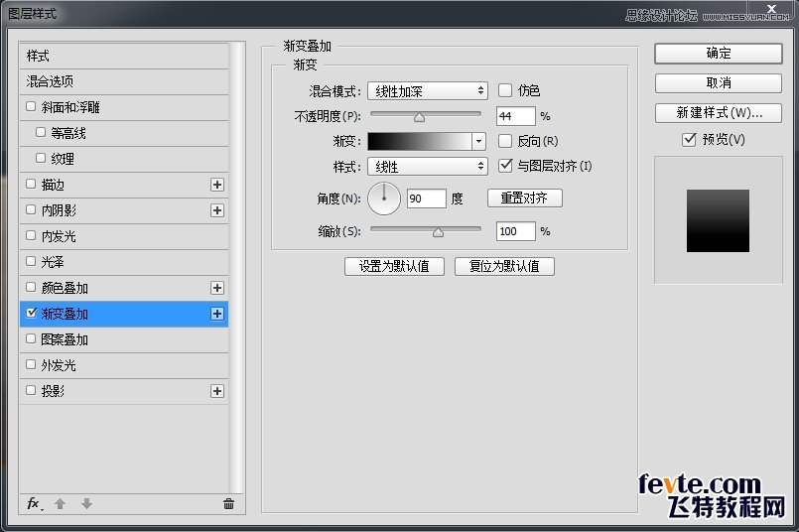The image size is (799, 532).
Task: Click the 缩放 slider handle
Action: (x=438, y=233)
